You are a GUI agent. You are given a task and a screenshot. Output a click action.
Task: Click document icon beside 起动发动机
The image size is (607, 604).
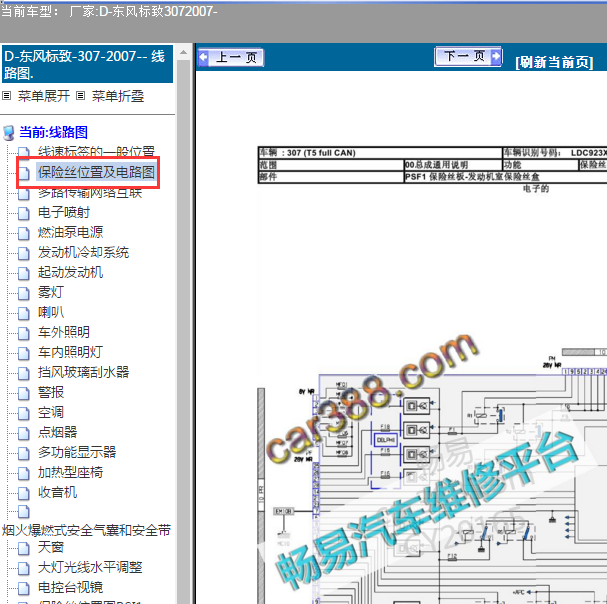pyautogui.click(x=24, y=273)
